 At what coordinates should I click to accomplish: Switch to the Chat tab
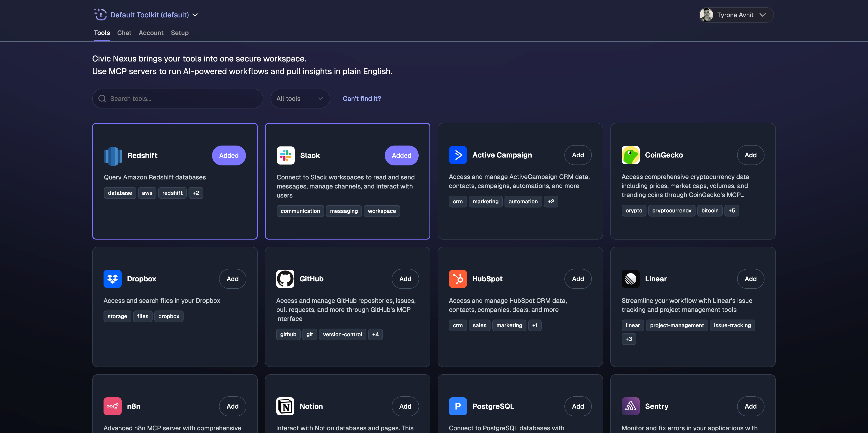[124, 33]
